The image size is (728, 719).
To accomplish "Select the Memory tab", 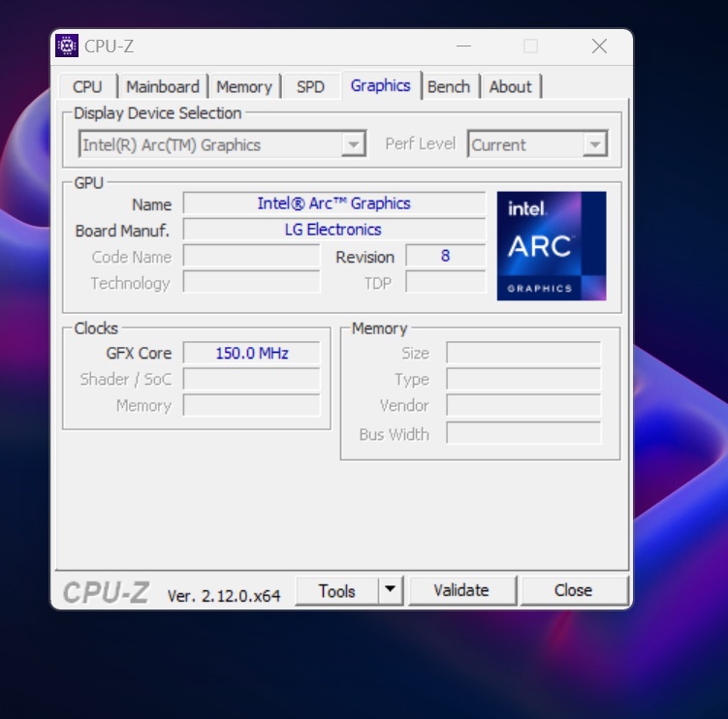I will pos(243,87).
